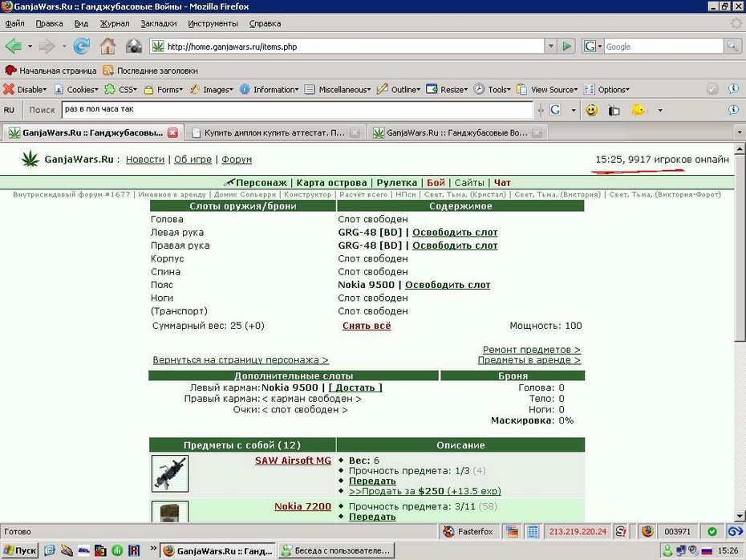Click the Google search magnifier icon
Viewport: 746px width, 560px height.
click(732, 47)
